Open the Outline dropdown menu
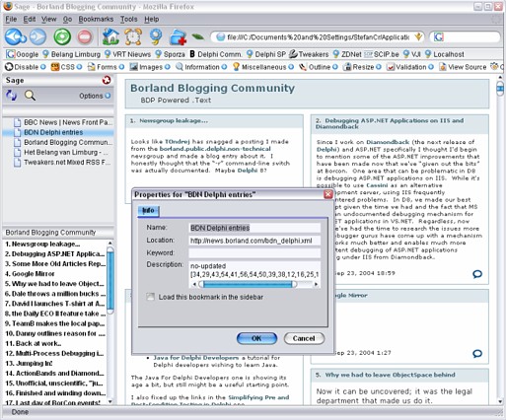Viewport: 506px width, 420px height. 319,67
